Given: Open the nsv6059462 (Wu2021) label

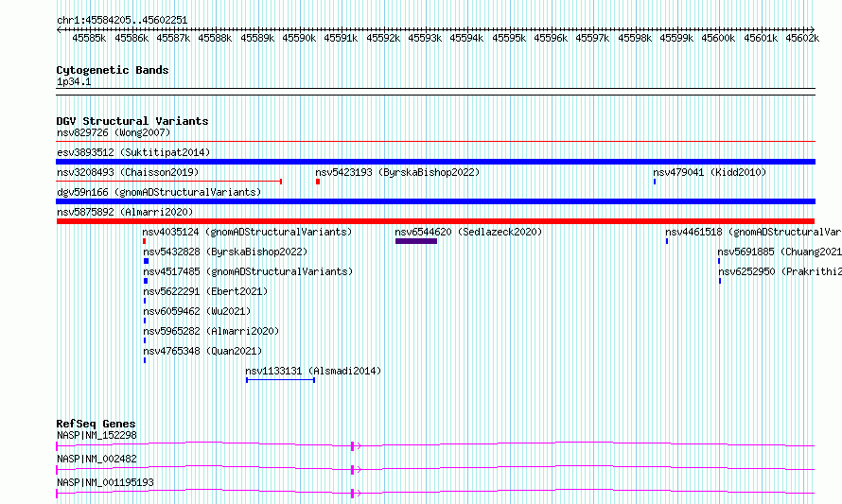Looking at the screenshot, I should click(x=197, y=311).
